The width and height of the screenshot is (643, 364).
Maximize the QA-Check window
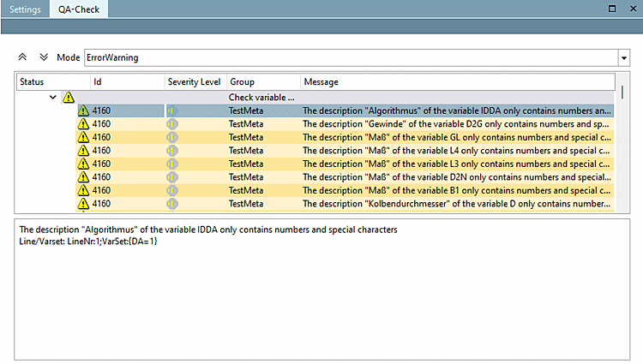[612, 9]
